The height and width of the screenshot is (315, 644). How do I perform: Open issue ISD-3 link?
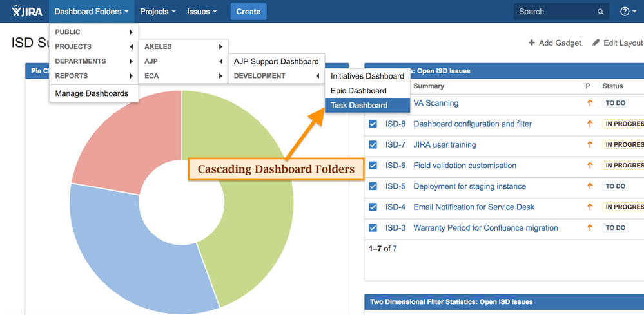(x=396, y=227)
